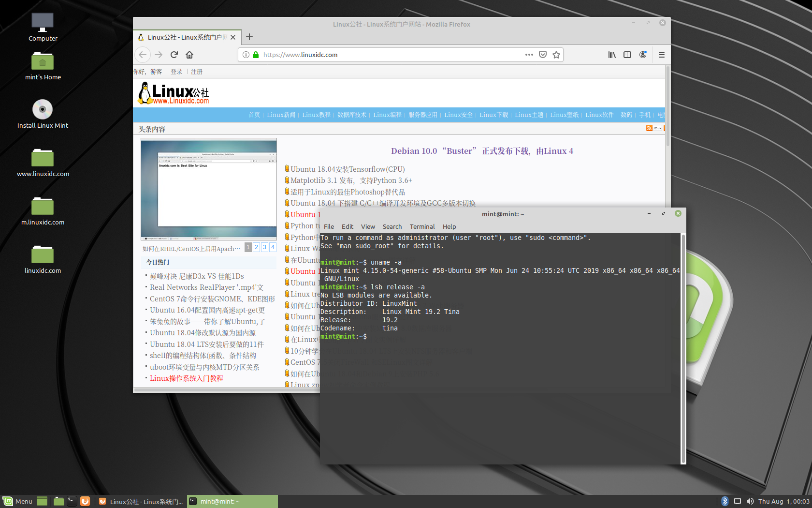
Task: Launch Firefox from the panel launcher
Action: [85, 501]
